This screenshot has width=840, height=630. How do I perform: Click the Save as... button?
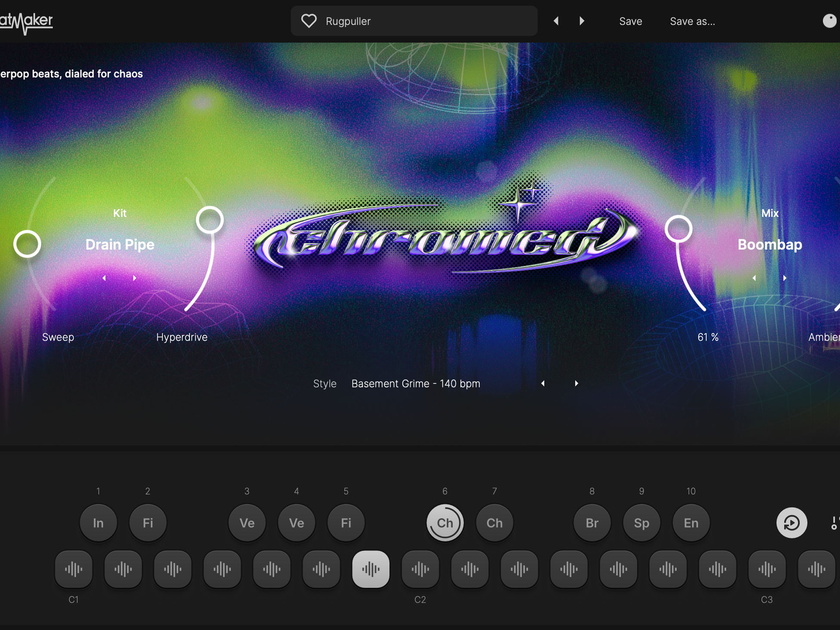692,21
